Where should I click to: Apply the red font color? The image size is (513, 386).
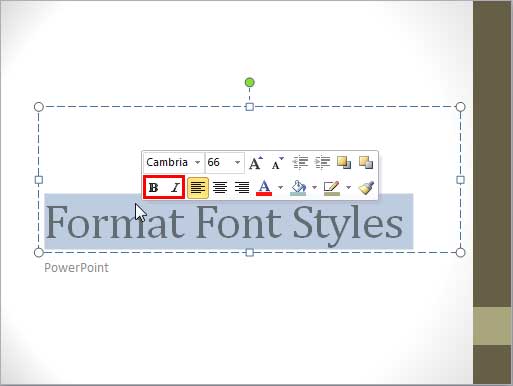coord(264,188)
